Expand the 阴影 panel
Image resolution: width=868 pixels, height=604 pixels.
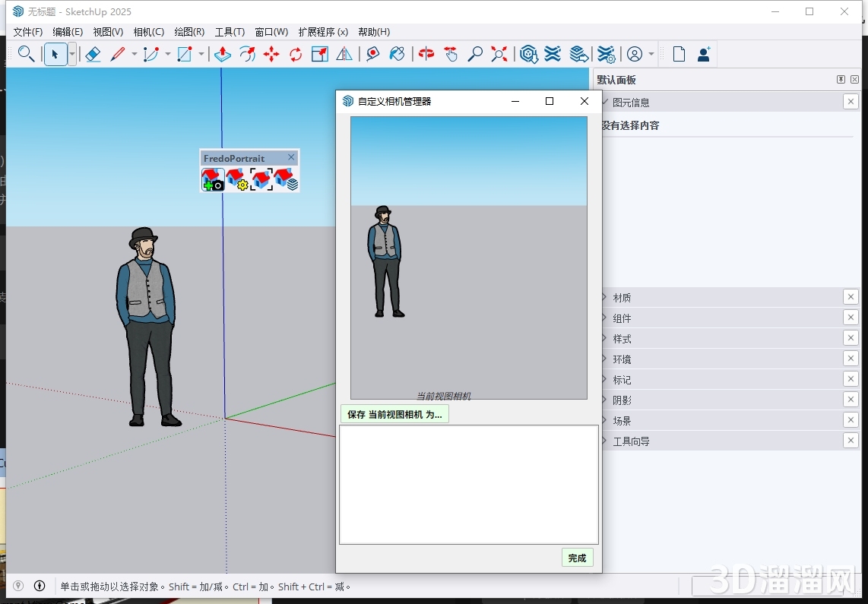[621, 399]
